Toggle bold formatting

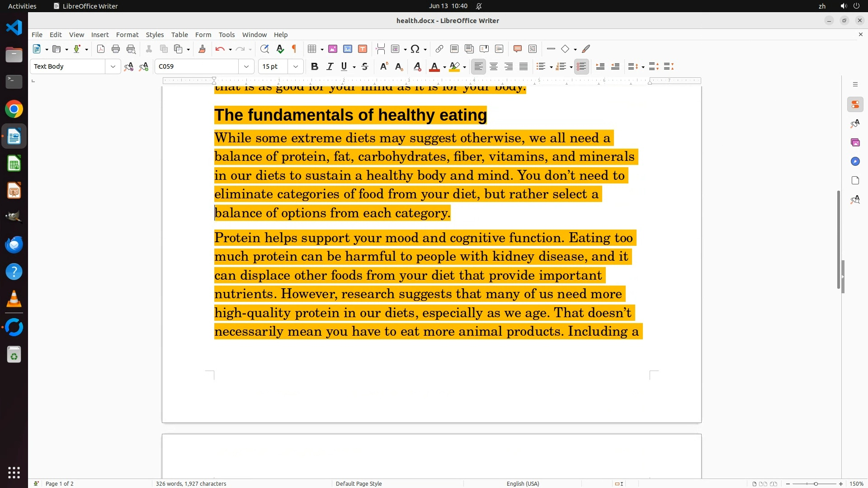(x=315, y=67)
